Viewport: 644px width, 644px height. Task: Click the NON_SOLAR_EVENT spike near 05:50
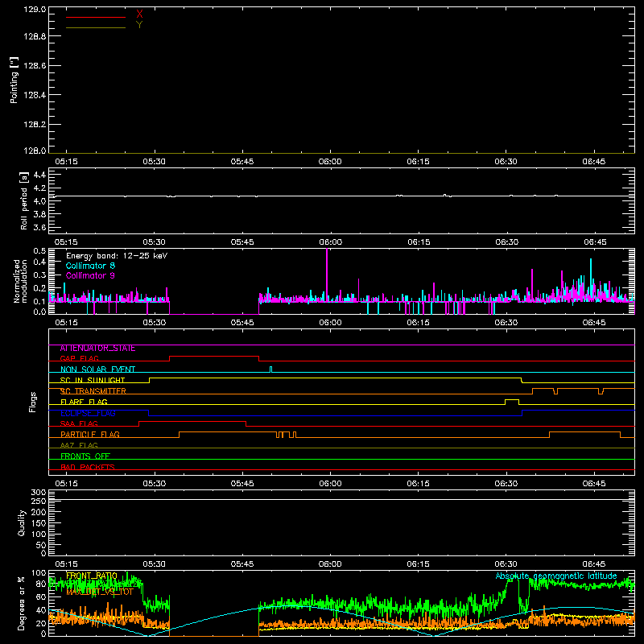[270, 369]
